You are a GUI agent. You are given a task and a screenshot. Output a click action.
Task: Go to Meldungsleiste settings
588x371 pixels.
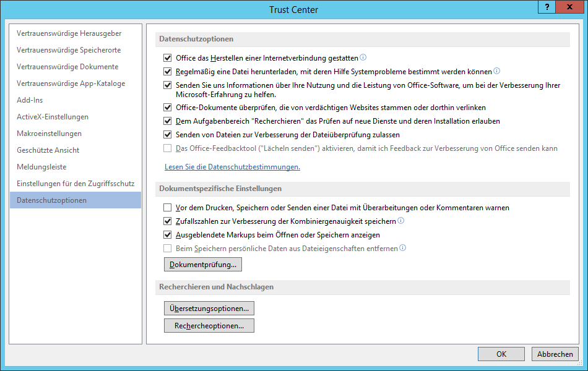pyautogui.click(x=76, y=167)
